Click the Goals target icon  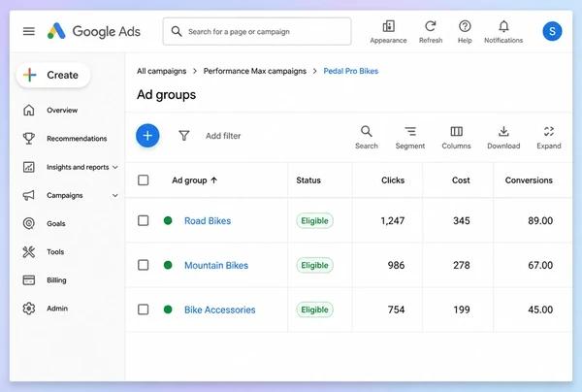coord(29,223)
